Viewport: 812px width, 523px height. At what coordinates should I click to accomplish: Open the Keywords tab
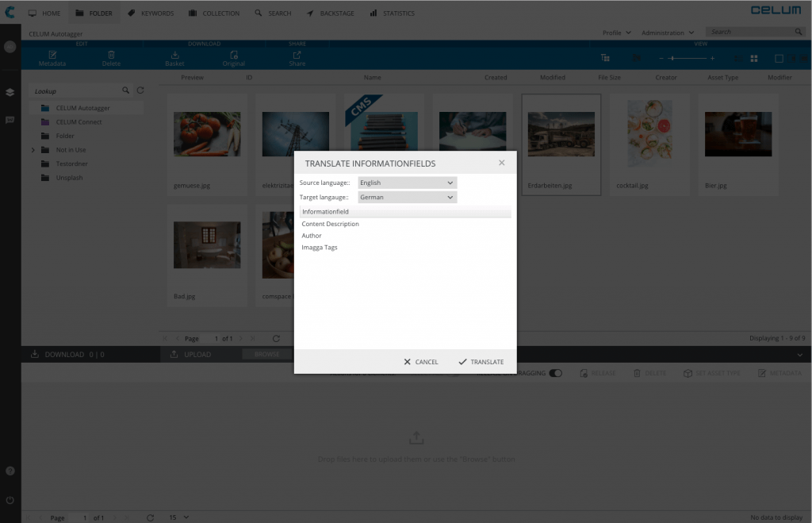151,13
